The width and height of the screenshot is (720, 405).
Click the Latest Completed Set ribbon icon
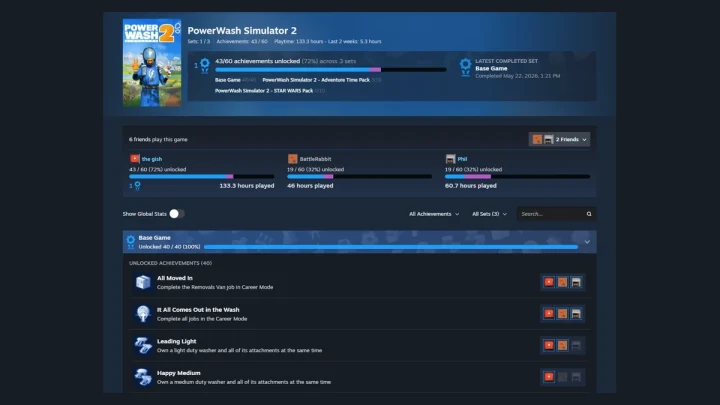point(465,68)
